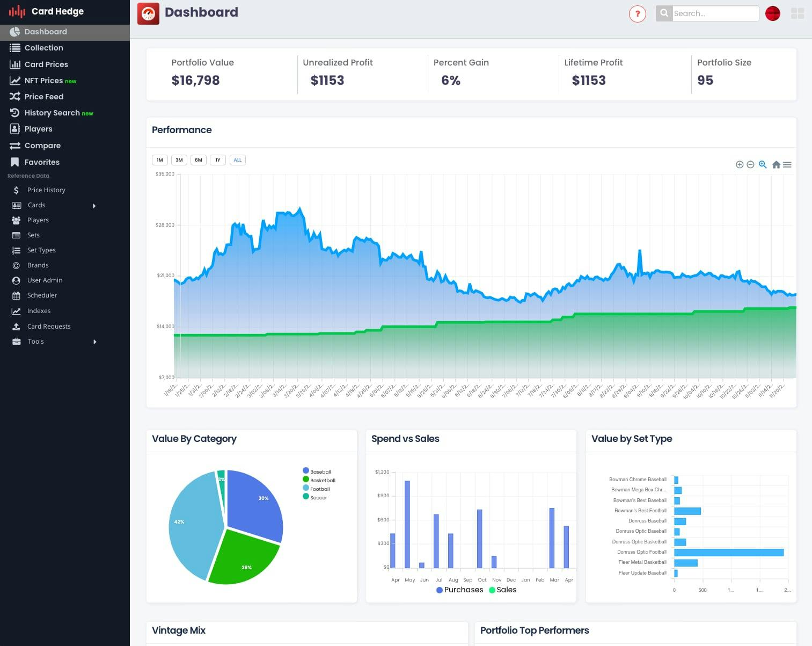Select the 1M time range button
Screen dimensions: 812x646
click(x=160, y=160)
